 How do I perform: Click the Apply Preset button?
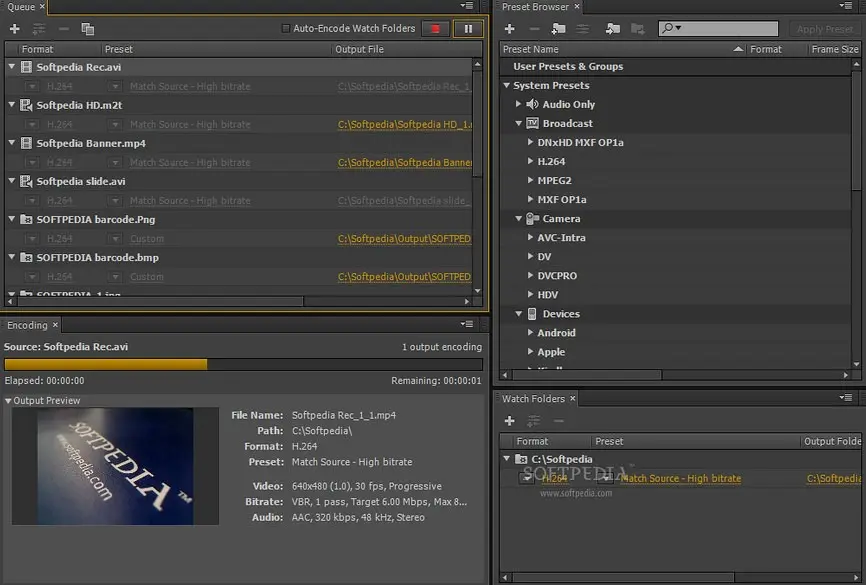pyautogui.click(x=824, y=29)
